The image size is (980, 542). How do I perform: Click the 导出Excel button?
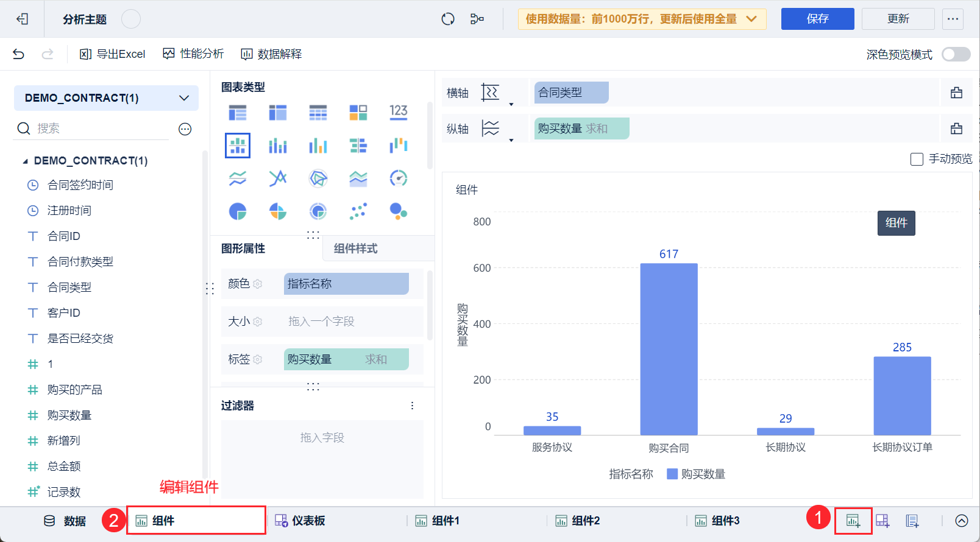(113, 54)
